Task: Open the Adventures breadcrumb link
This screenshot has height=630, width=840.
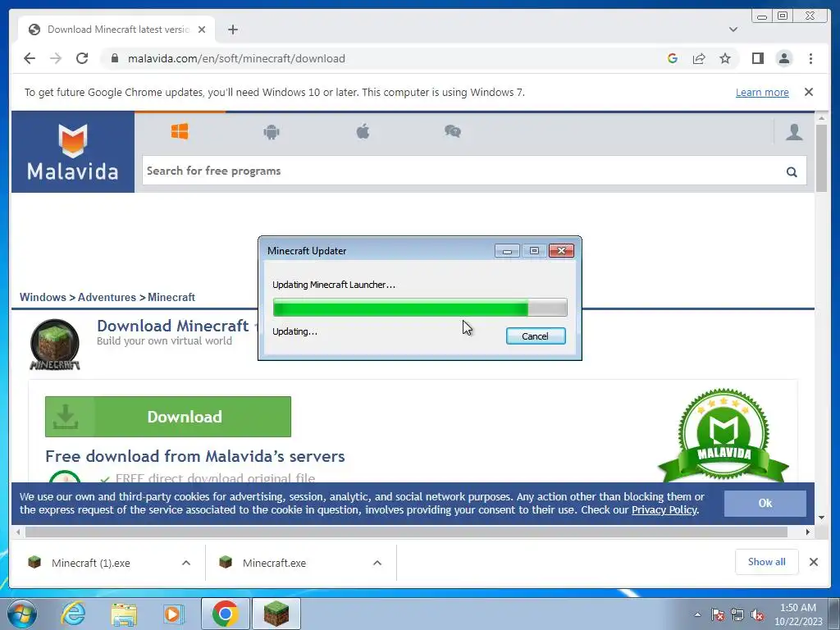Action: point(107,297)
